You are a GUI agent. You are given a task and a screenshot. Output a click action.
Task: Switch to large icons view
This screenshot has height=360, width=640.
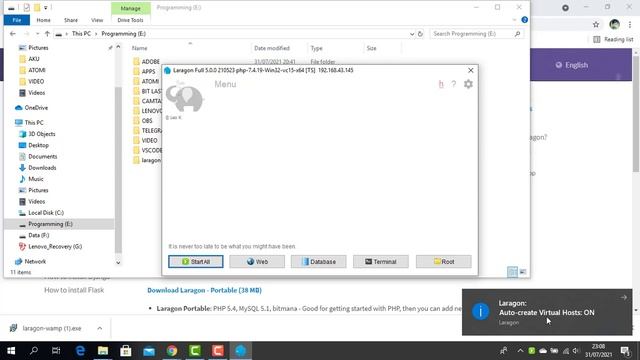click(523, 272)
